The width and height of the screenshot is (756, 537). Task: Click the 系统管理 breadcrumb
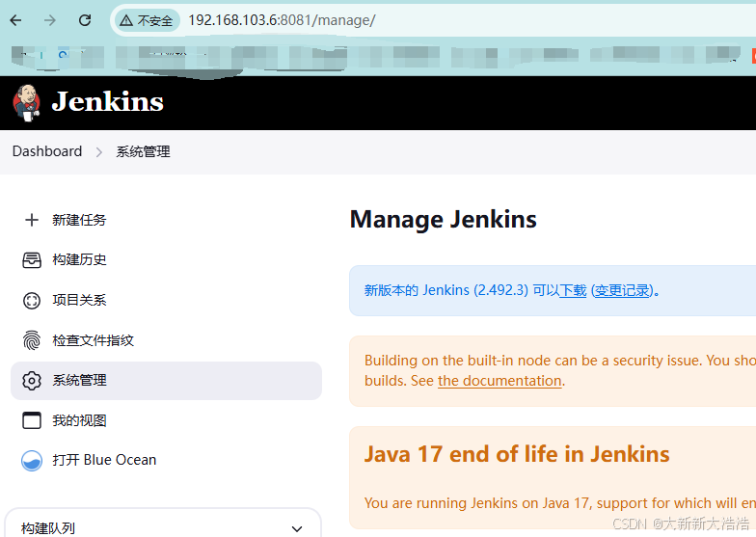pyautogui.click(x=143, y=152)
